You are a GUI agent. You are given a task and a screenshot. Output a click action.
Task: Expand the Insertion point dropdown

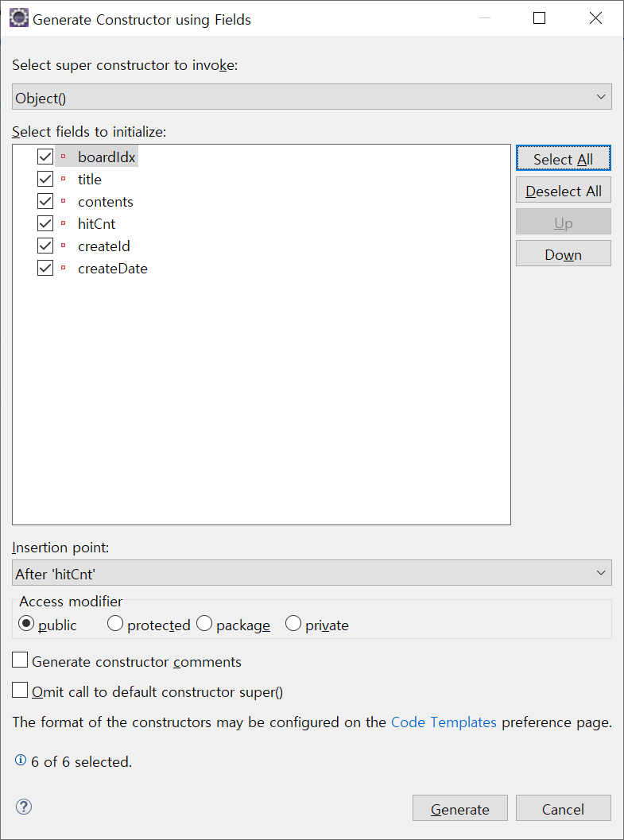pos(312,573)
